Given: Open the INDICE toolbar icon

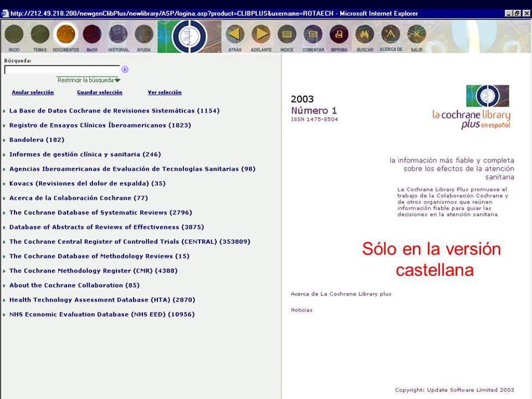Looking at the screenshot, I should [287, 34].
